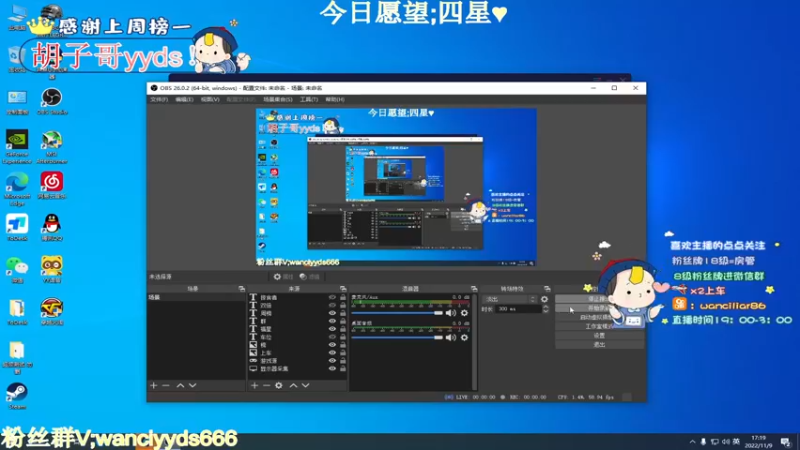Click the 300 ms duration field
The width and height of the screenshot is (800, 450).
518,309
